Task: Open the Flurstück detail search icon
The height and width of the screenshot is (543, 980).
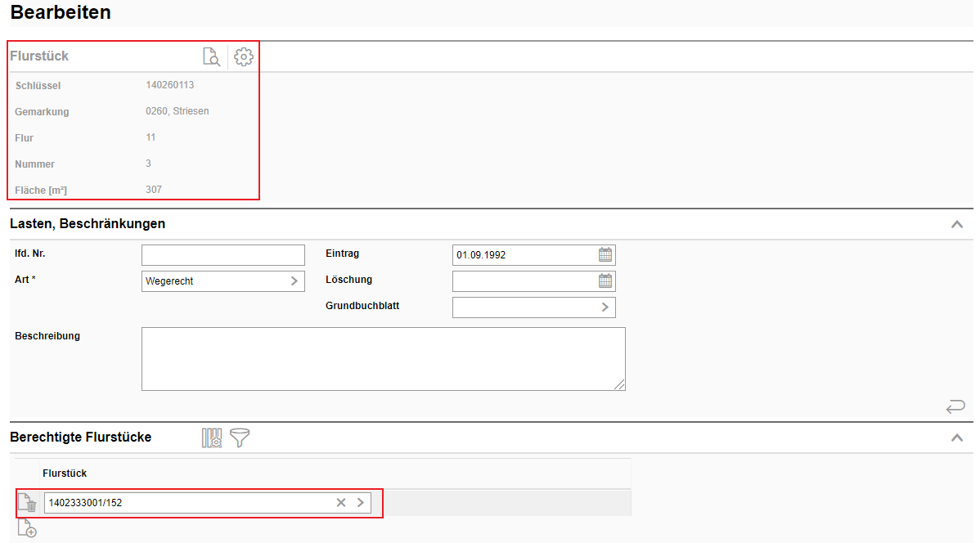Action: [x=211, y=56]
